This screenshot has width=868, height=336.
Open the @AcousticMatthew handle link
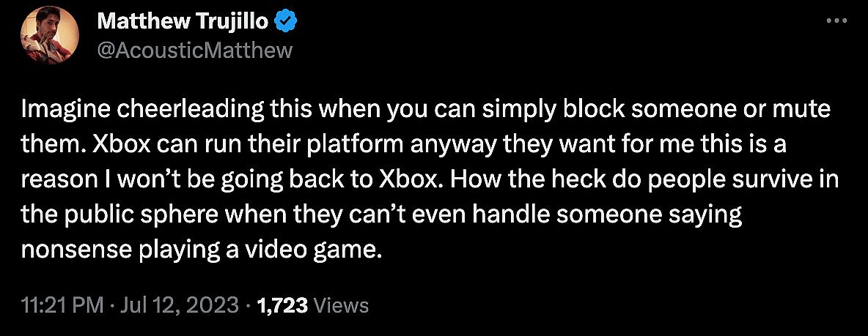click(194, 50)
